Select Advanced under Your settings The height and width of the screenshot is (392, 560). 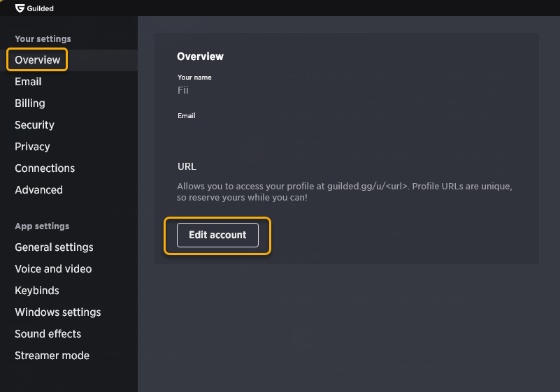click(x=38, y=190)
